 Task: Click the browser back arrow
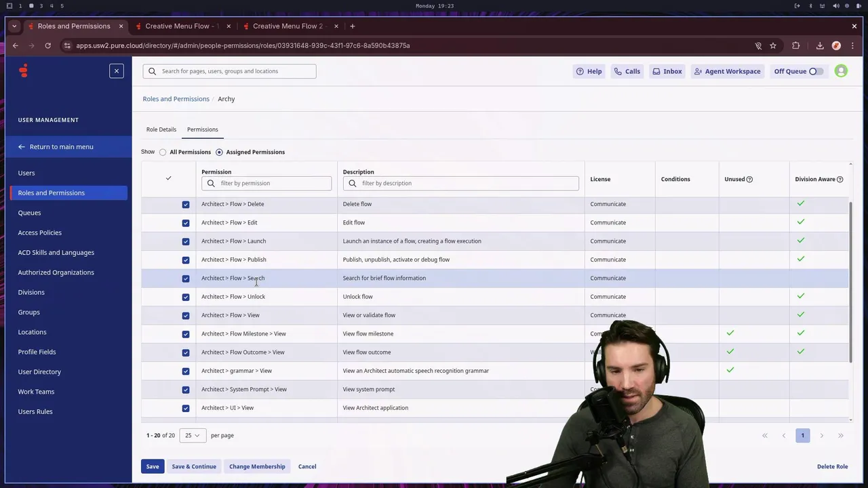15,45
